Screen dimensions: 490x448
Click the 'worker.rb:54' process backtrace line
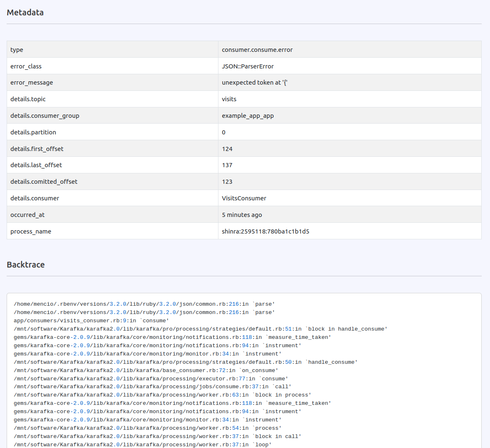[x=148, y=428]
